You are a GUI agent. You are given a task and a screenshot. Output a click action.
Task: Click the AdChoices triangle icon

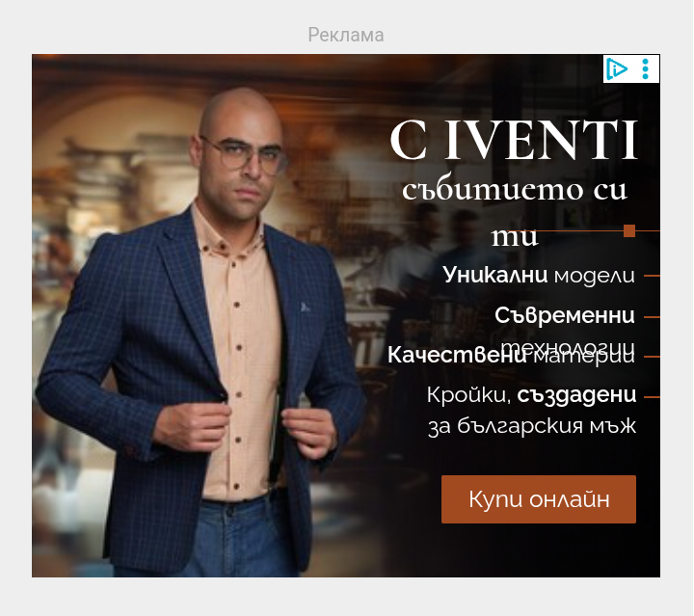tap(617, 69)
